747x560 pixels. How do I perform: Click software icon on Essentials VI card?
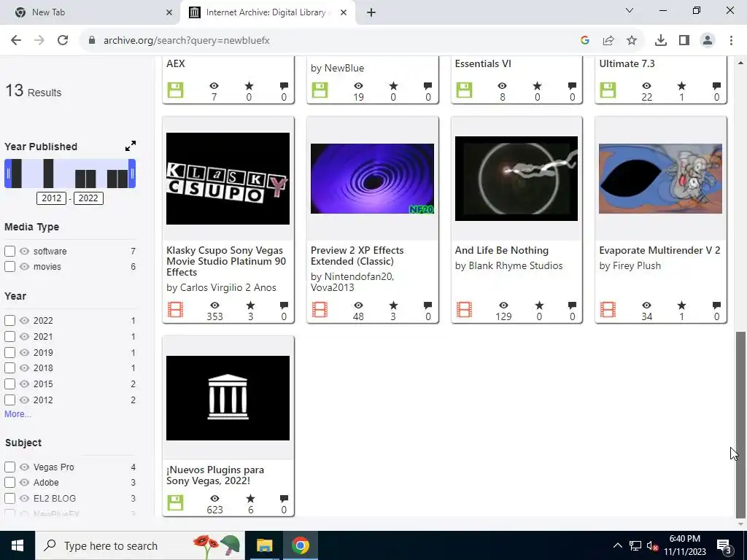(x=464, y=90)
